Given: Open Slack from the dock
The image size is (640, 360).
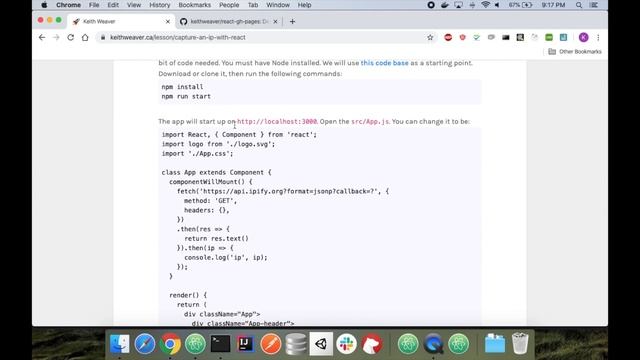Looking at the screenshot, I should [x=346, y=344].
